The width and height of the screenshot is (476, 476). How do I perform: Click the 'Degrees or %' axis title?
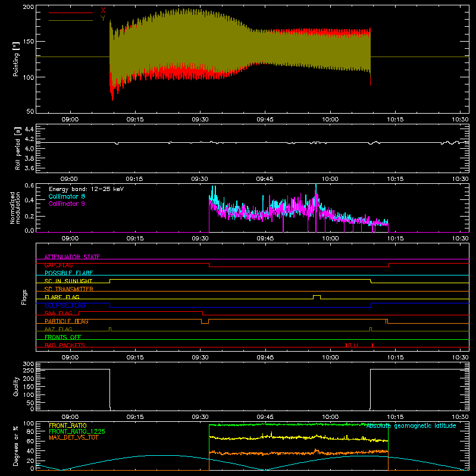15,446
